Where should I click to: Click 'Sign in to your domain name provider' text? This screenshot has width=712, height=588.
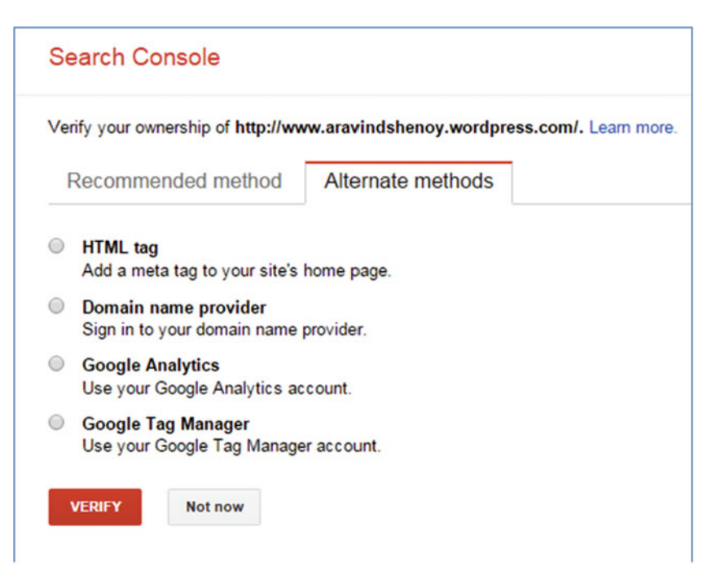click(224, 329)
